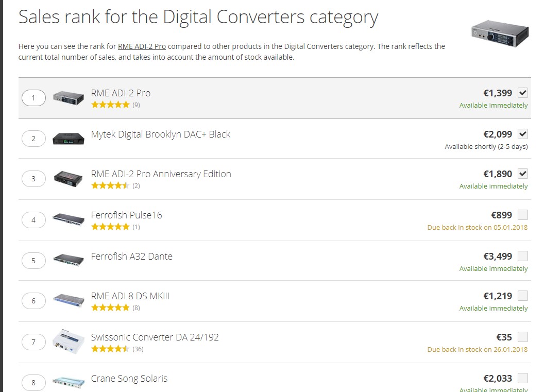Tick the Crane Song Solaris checkbox
This screenshot has width=545, height=392.
pyautogui.click(x=523, y=378)
